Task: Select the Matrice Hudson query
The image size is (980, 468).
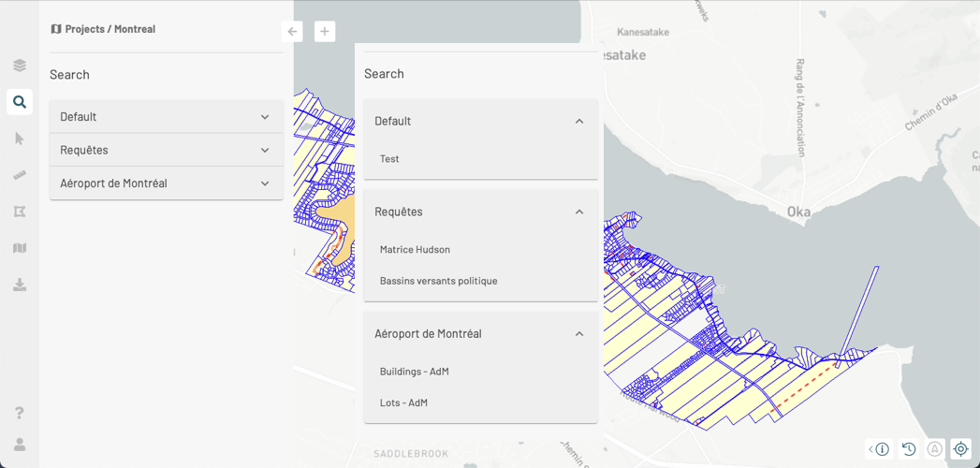Action: [x=415, y=250]
